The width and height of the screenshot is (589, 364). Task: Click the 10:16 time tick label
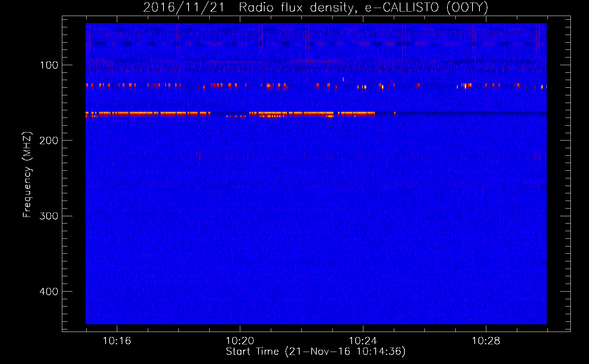[116, 341]
